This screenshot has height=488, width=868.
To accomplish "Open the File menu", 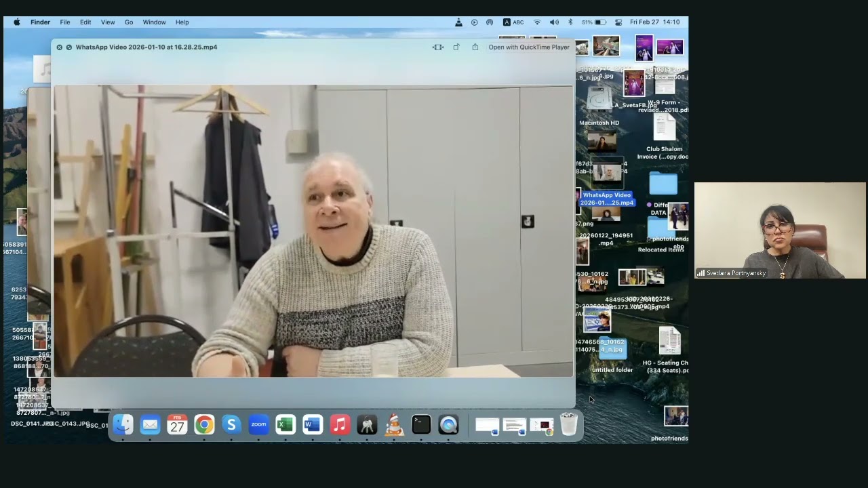I will pos(65,22).
